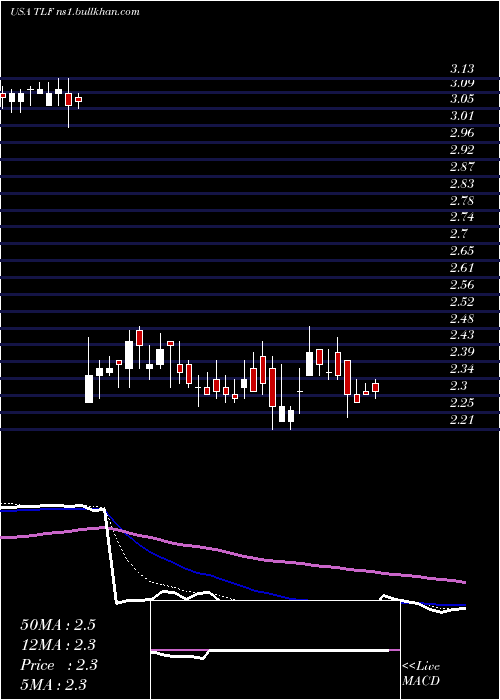Select the 2.52 price axis label
The image size is (500, 700).
(x=462, y=302)
